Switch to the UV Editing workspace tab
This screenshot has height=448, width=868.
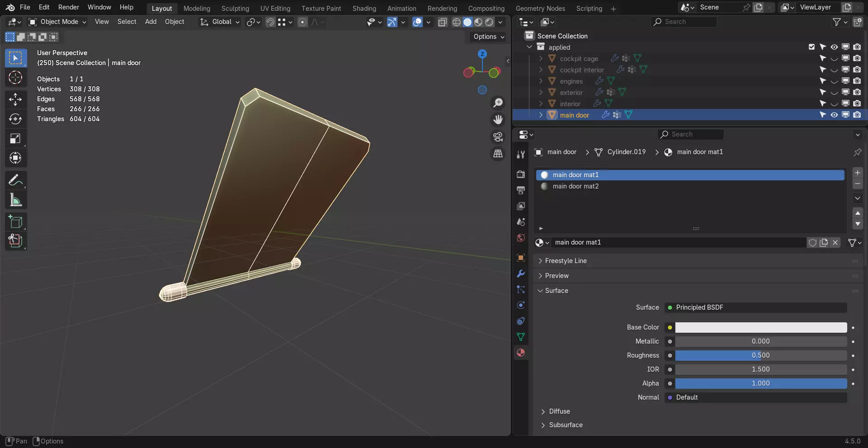coord(275,9)
